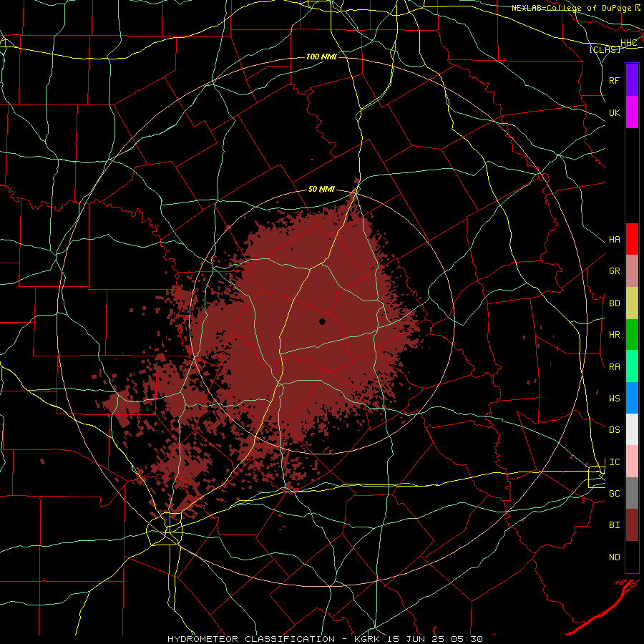Click the GR legend label
Viewport: 644px width, 644px height.
click(615, 271)
